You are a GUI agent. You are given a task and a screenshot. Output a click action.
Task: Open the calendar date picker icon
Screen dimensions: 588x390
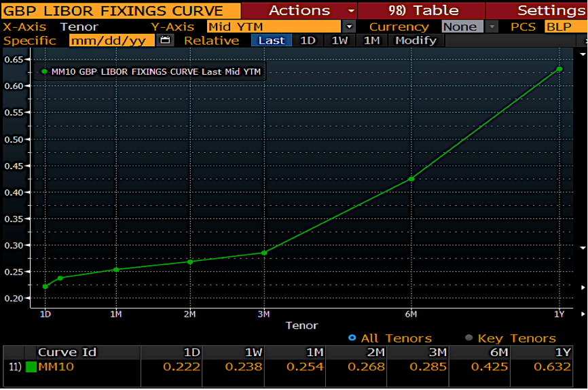coord(165,41)
